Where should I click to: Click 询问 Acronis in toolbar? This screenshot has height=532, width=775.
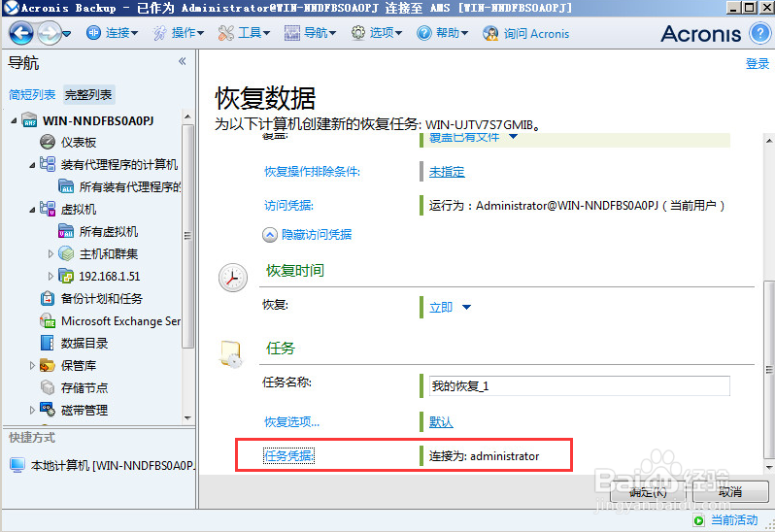(526, 33)
